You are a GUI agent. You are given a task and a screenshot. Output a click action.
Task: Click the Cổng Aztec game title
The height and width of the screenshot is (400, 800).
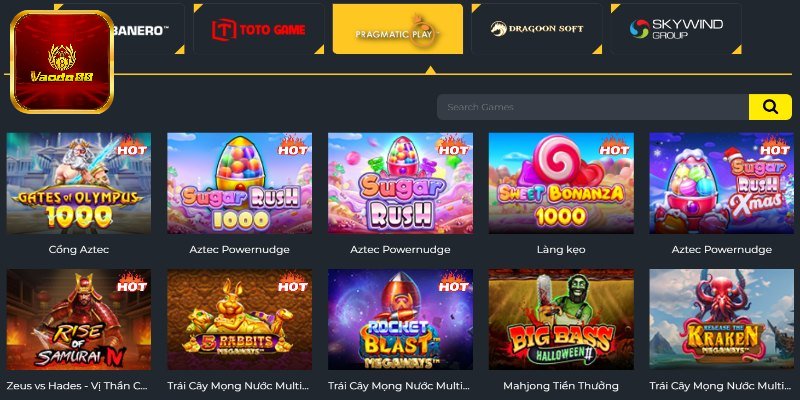coord(79,249)
